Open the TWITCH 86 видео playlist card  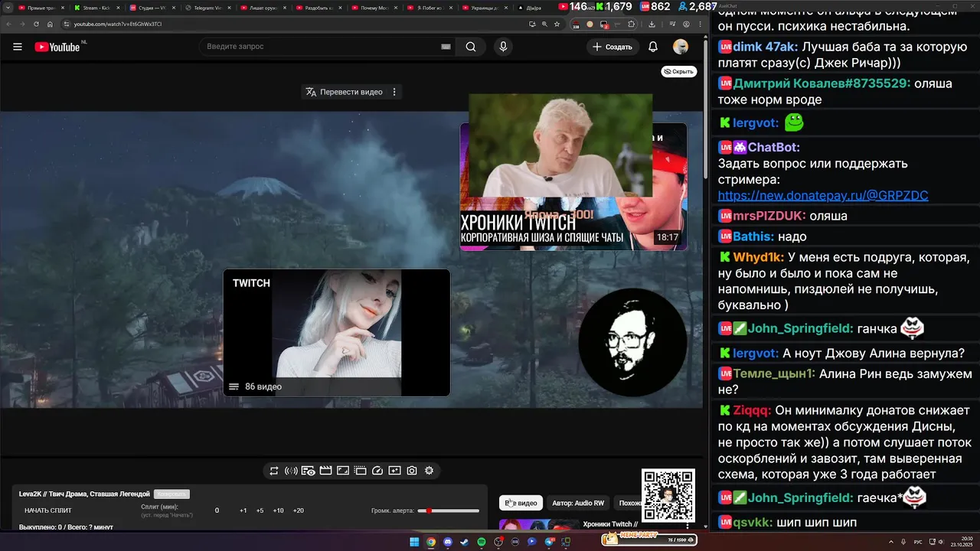pyautogui.click(x=337, y=333)
